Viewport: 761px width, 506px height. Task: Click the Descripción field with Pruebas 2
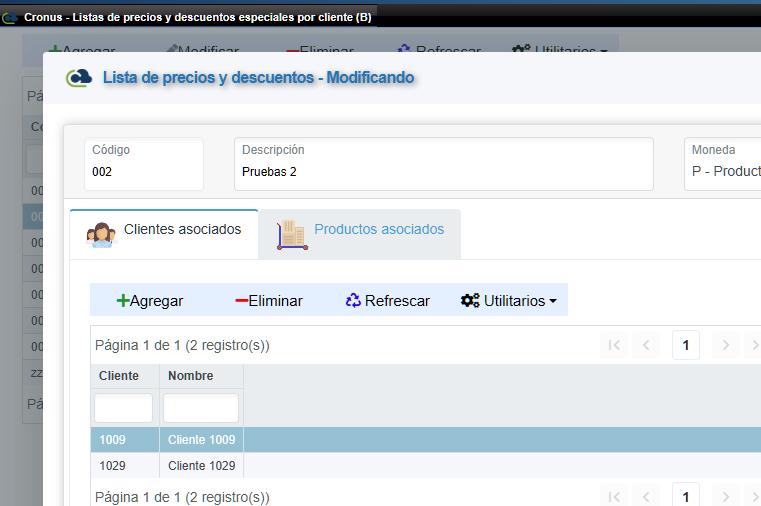tap(443, 171)
